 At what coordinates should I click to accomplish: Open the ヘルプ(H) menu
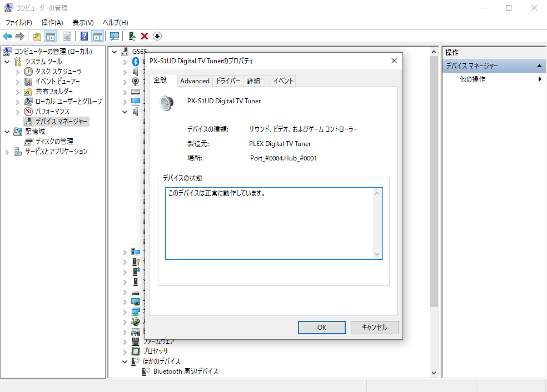pos(116,23)
